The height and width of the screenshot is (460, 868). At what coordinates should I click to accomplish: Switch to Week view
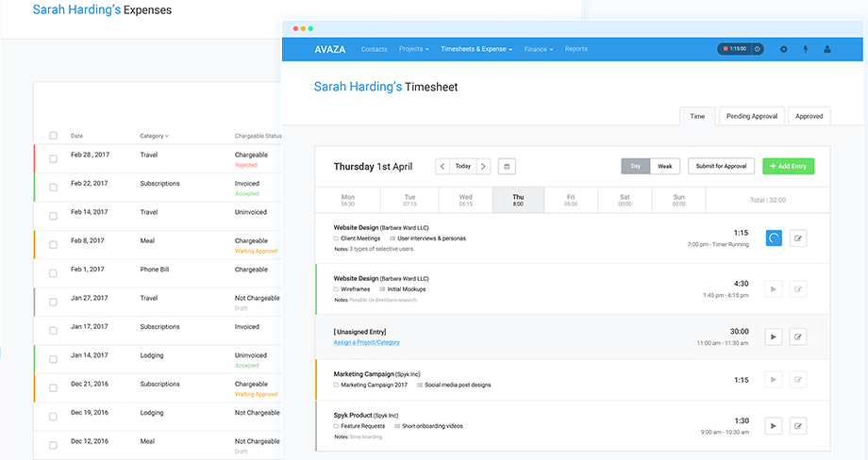click(x=665, y=166)
